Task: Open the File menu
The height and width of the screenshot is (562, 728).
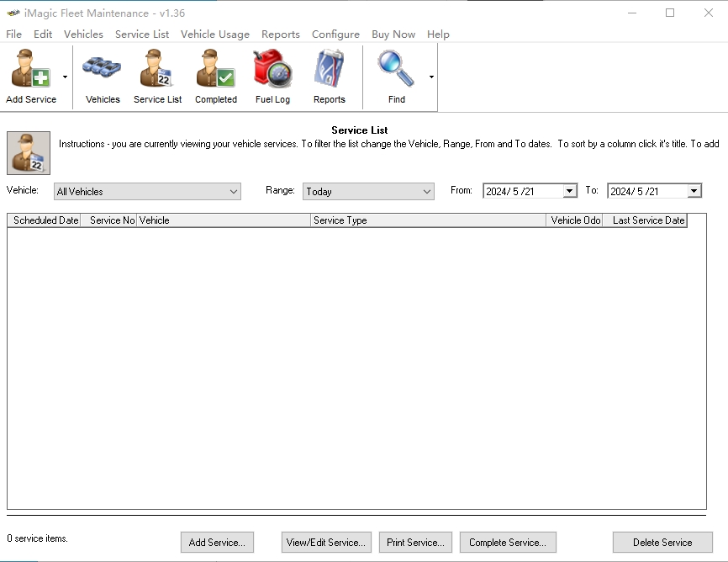Action: point(14,34)
